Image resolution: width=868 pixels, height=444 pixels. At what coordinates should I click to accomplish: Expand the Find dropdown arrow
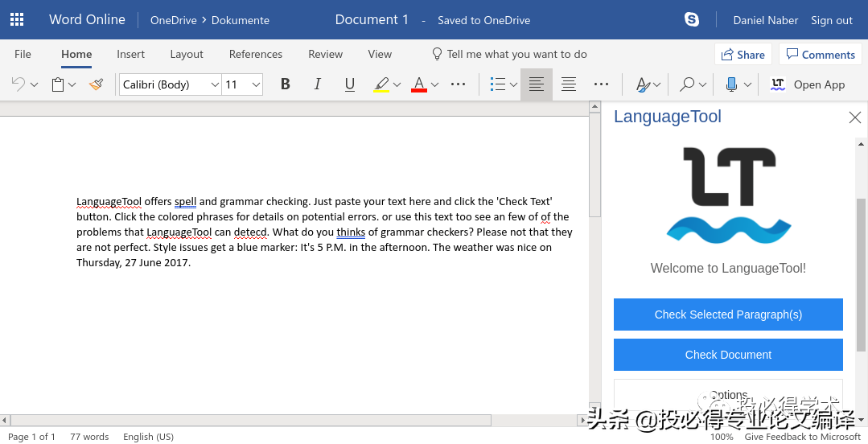pos(702,84)
